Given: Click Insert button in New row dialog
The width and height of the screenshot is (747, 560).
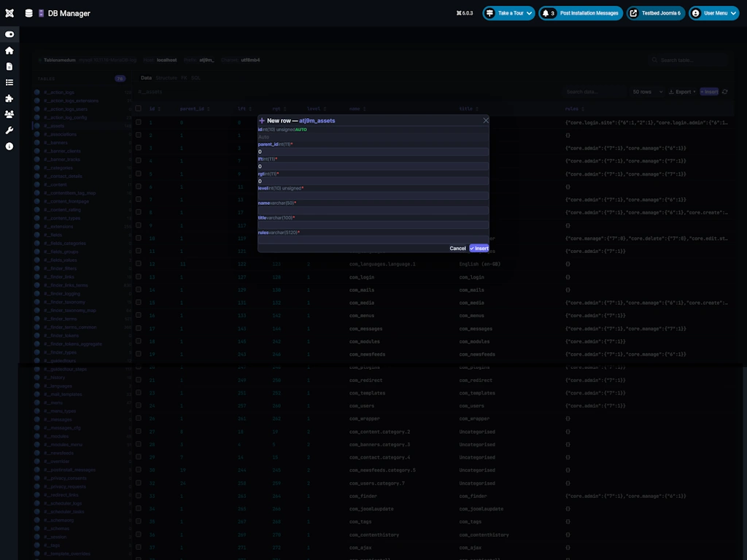Looking at the screenshot, I should (479, 249).
